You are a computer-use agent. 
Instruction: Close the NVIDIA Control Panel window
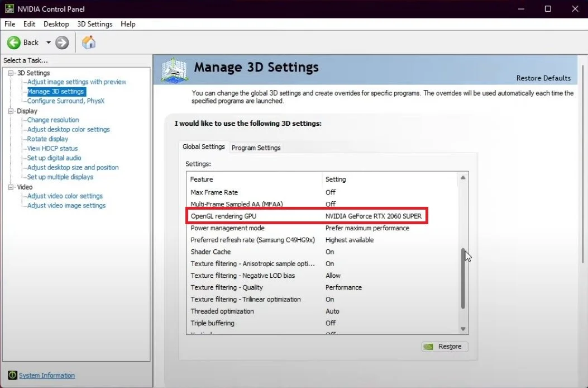pyautogui.click(x=575, y=8)
